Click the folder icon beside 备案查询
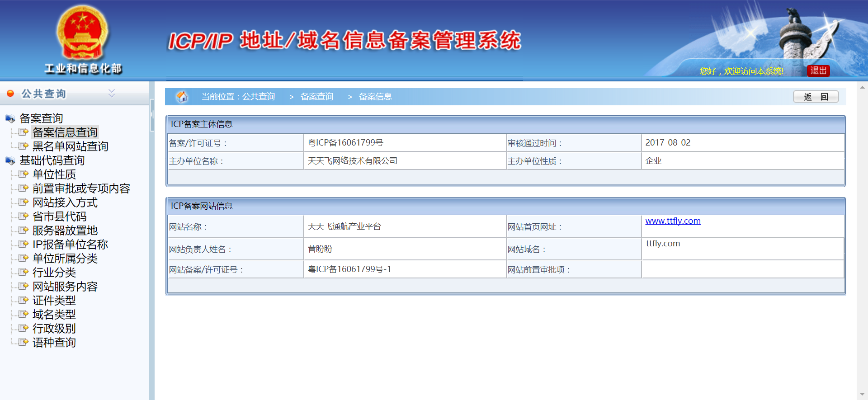Image resolution: width=868 pixels, height=400 pixels. 10,118
